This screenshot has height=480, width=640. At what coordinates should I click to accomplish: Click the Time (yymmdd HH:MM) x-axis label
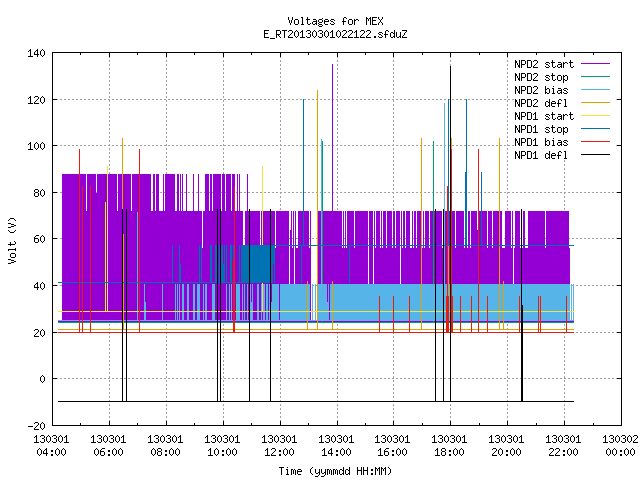point(335,471)
